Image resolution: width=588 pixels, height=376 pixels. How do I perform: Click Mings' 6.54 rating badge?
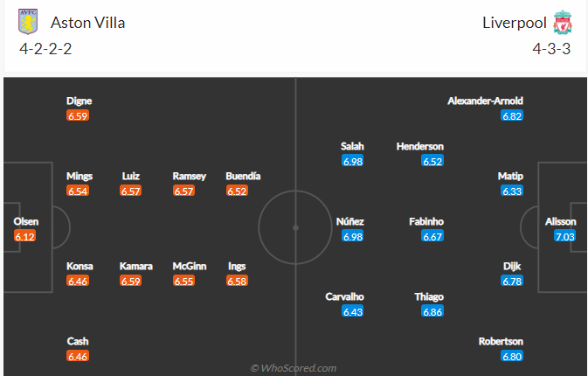[79, 191]
